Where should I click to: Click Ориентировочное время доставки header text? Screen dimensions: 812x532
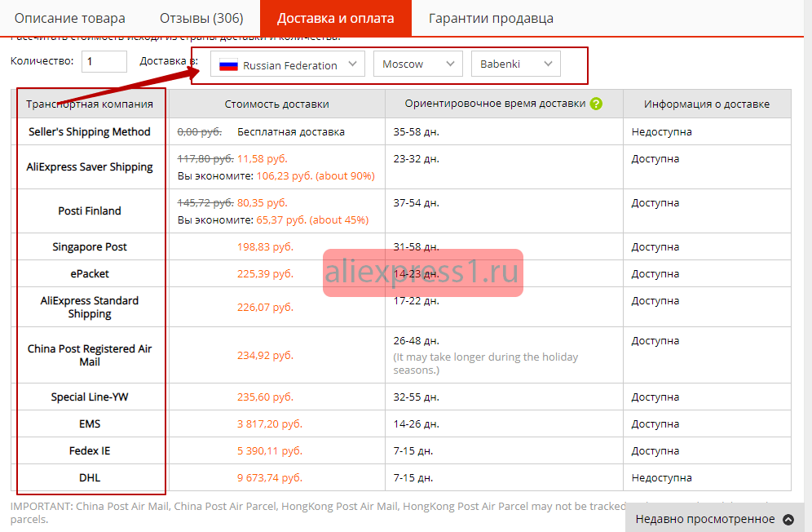tap(495, 104)
